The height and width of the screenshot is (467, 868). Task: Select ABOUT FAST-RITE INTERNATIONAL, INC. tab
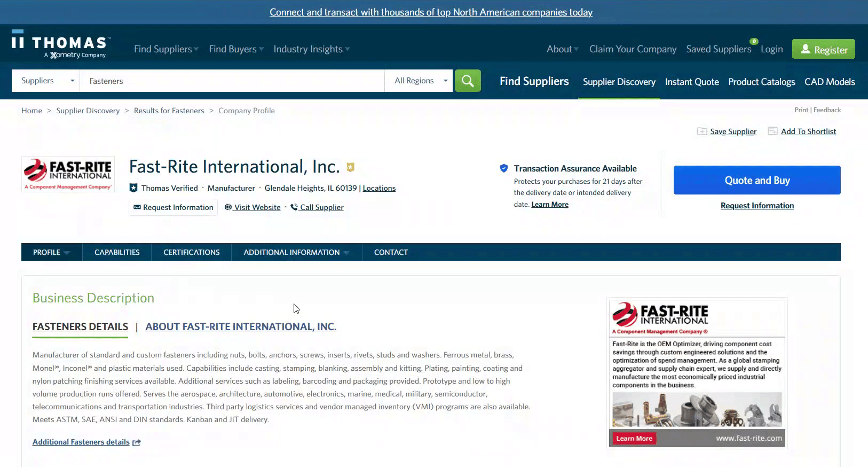[241, 326]
